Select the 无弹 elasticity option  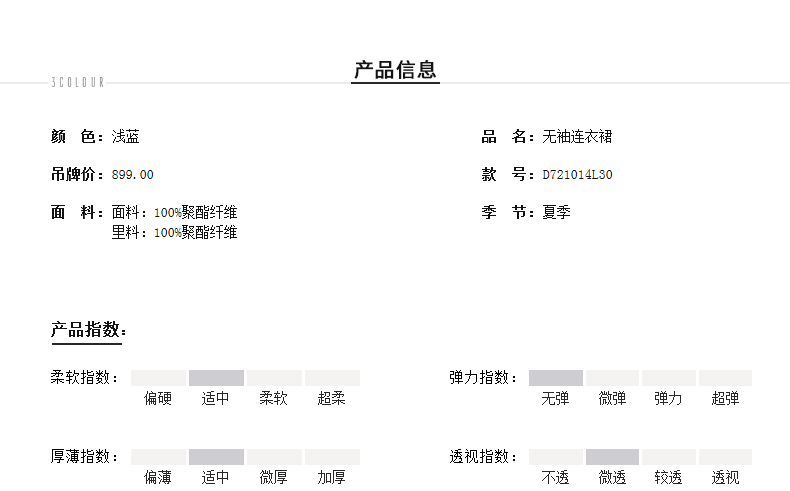click(x=555, y=398)
